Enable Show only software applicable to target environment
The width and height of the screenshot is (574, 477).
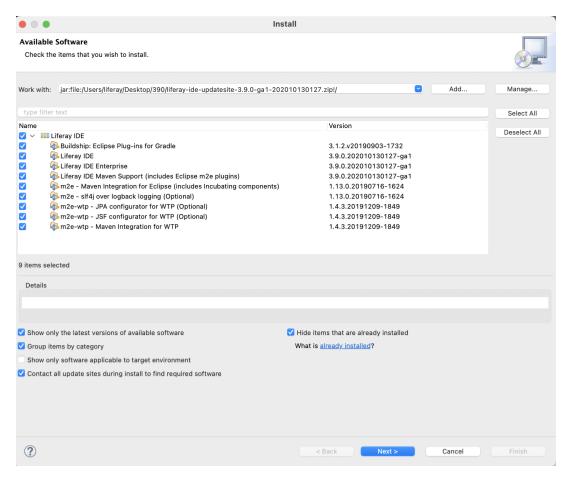pos(21,360)
